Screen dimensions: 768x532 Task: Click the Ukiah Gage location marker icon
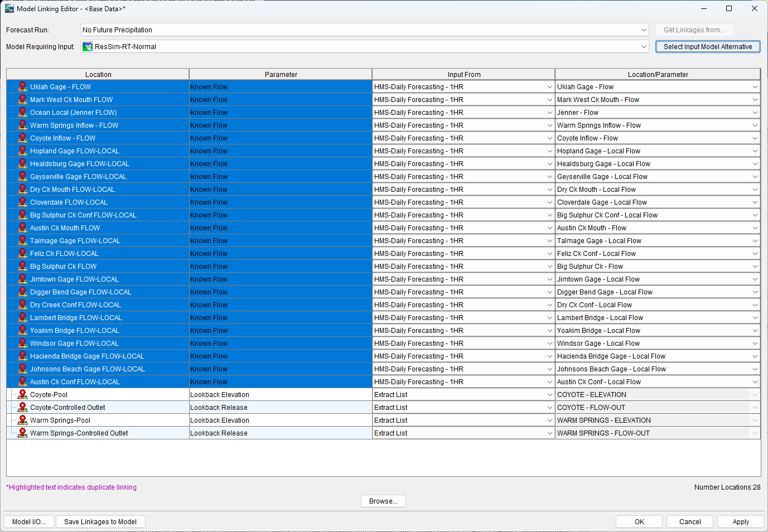[22, 86]
